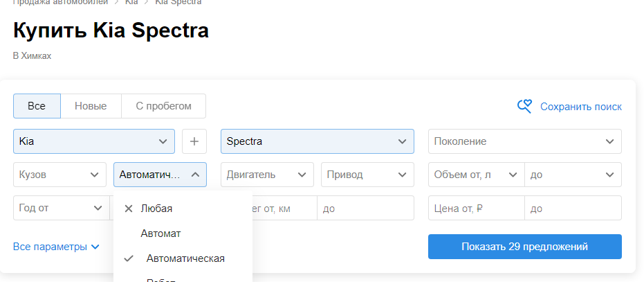Clear transmission choice via Любая X icon
This screenshot has width=644, height=282.
pos(129,209)
